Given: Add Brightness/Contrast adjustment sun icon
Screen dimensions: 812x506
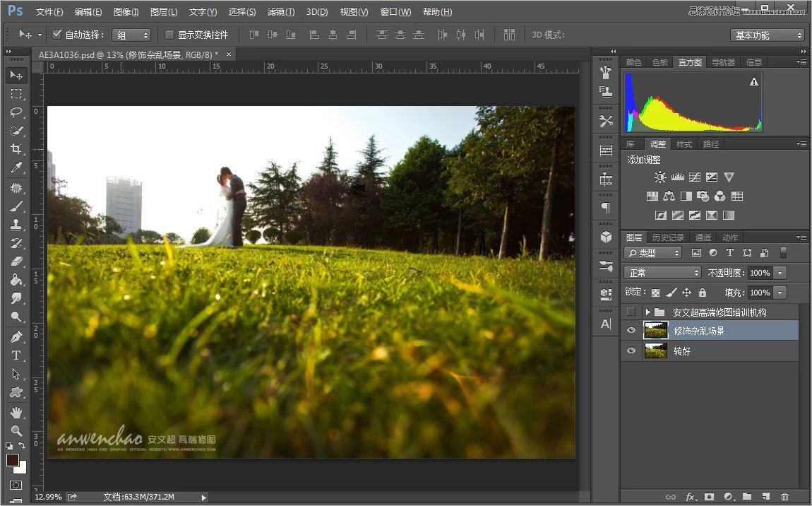Looking at the screenshot, I should tap(659, 177).
